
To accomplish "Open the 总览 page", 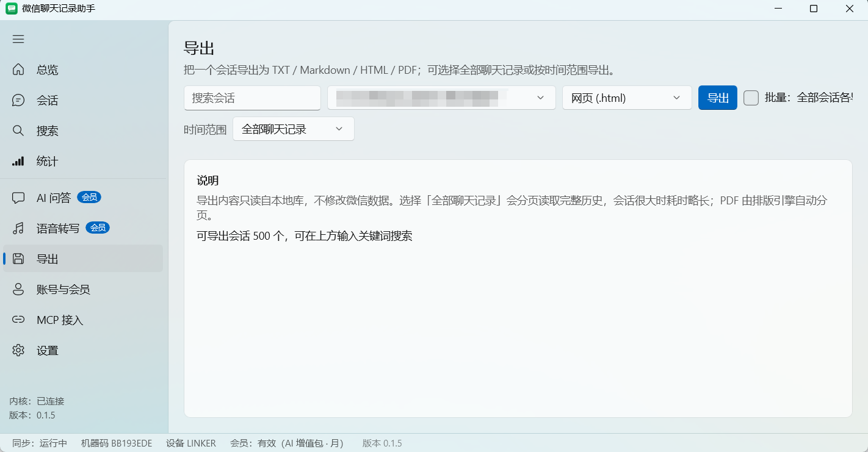I will [83, 70].
